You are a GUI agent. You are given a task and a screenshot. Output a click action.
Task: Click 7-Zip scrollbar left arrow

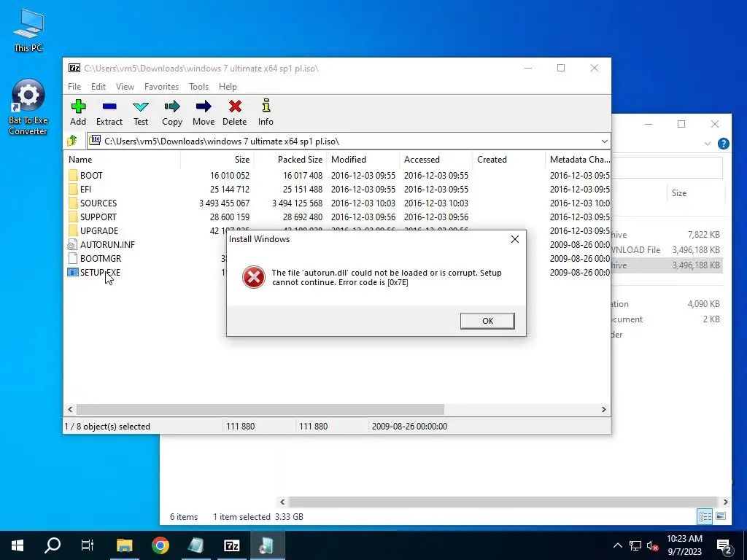71,409
